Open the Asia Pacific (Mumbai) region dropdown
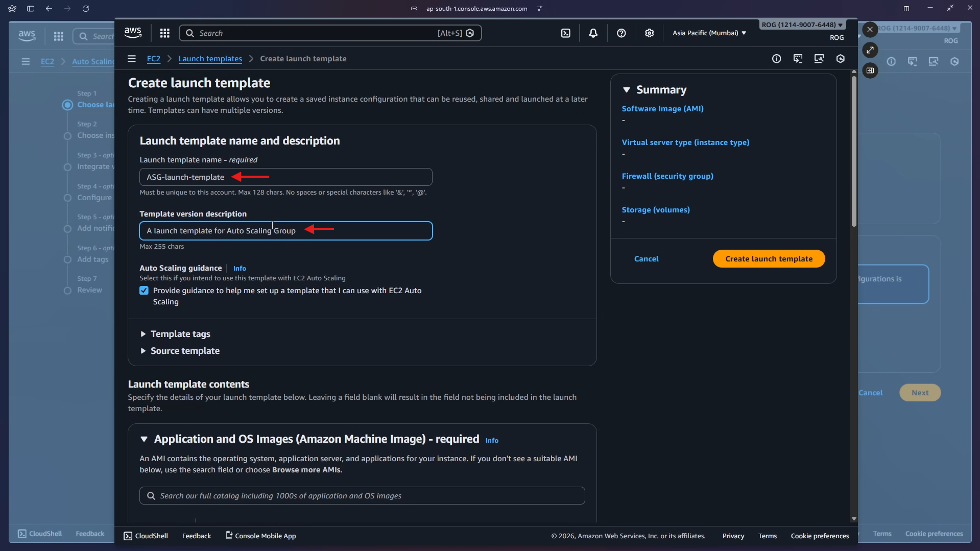980x551 pixels. point(709,33)
